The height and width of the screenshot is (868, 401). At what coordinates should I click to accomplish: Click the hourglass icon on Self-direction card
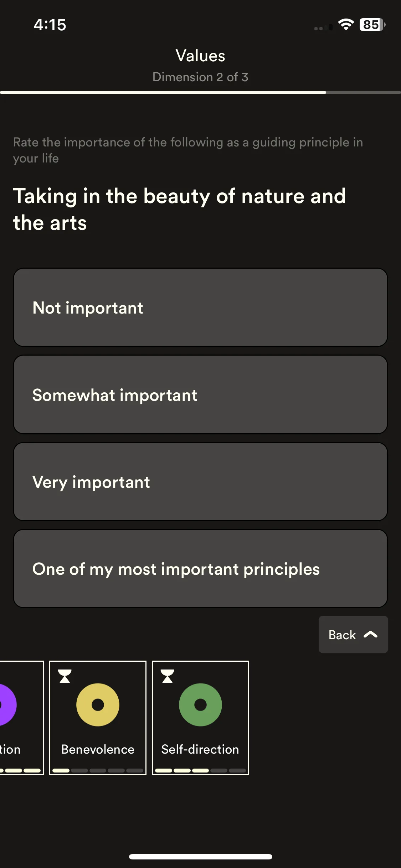pyautogui.click(x=167, y=676)
